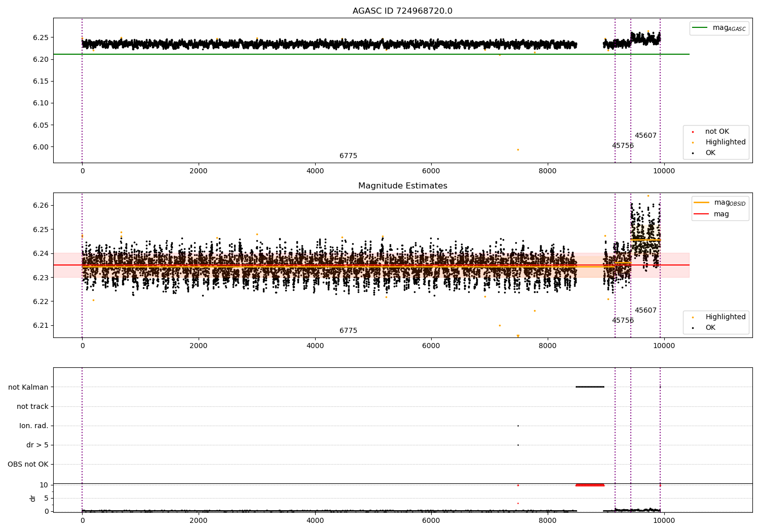Click the orange mag OBSID legend line
The image size is (760, 532).
tap(702, 203)
